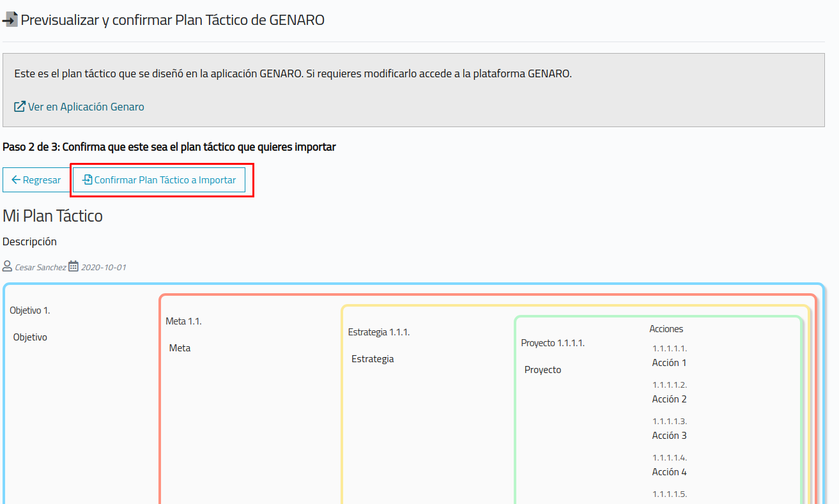Click the Paso 2 de 3 instruction text
Screen dimensions: 839x504
click(169, 147)
